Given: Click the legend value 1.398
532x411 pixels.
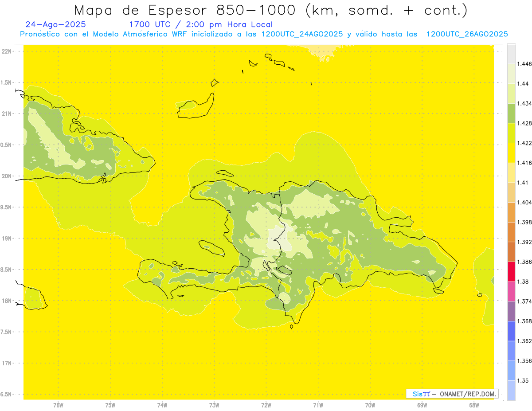Looking at the screenshot, I should point(524,222).
